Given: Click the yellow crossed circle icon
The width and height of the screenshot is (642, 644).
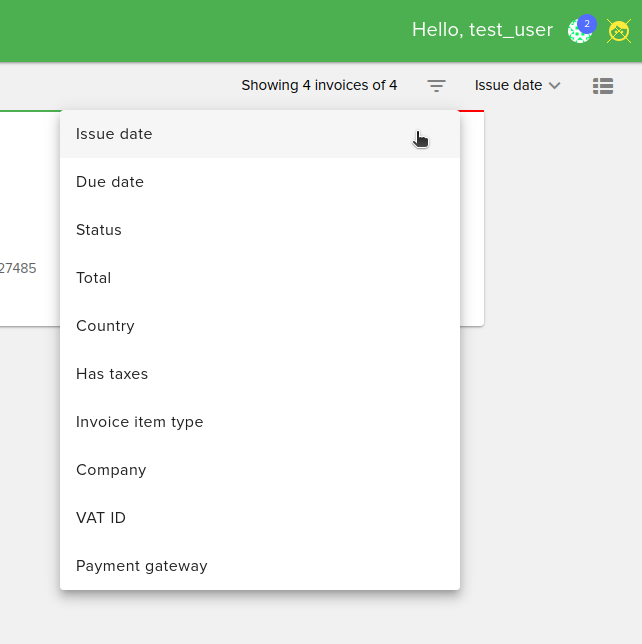Looking at the screenshot, I should (x=619, y=31).
